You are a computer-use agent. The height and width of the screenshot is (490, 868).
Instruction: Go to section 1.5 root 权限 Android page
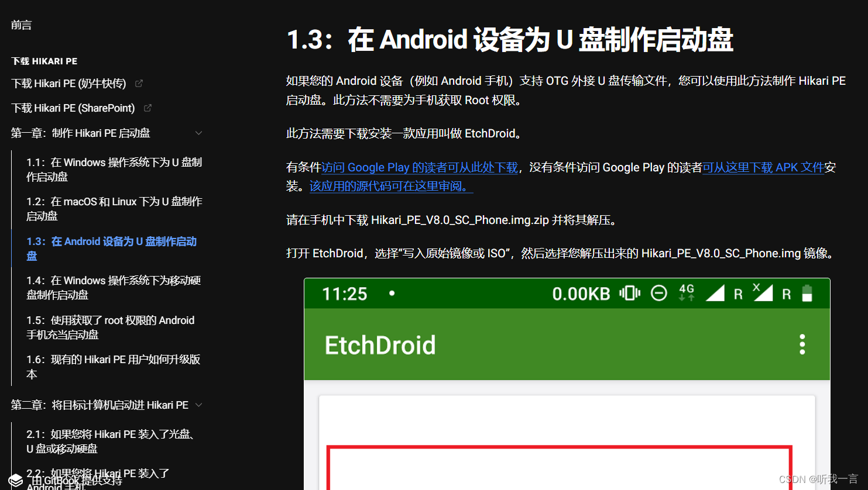click(x=110, y=327)
